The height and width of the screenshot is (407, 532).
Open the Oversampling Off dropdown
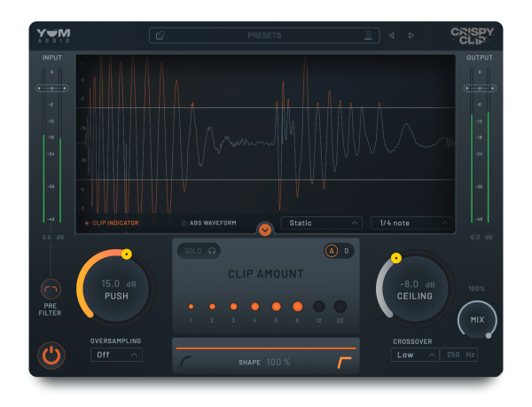(x=116, y=355)
